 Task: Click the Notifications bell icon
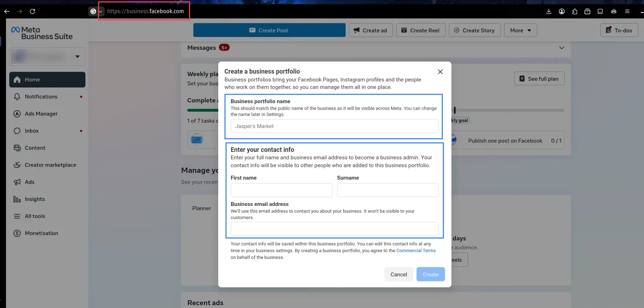[x=17, y=97]
